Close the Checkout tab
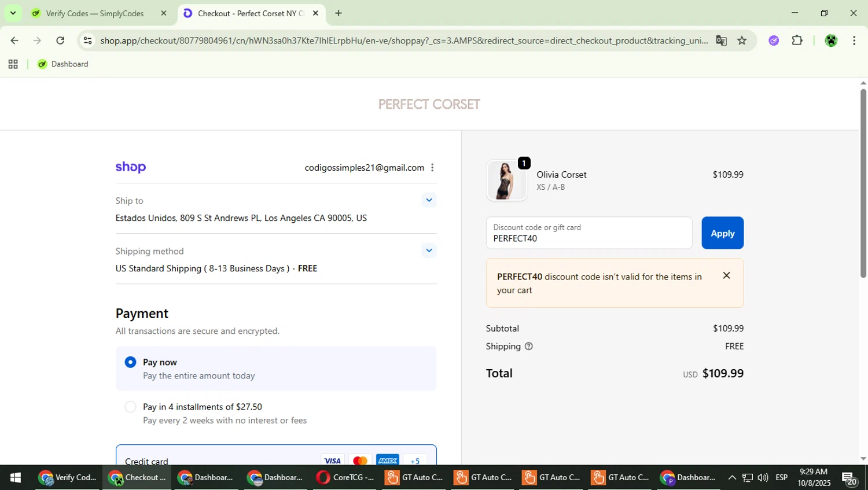Screen dimensions: 868x490 pos(315,13)
